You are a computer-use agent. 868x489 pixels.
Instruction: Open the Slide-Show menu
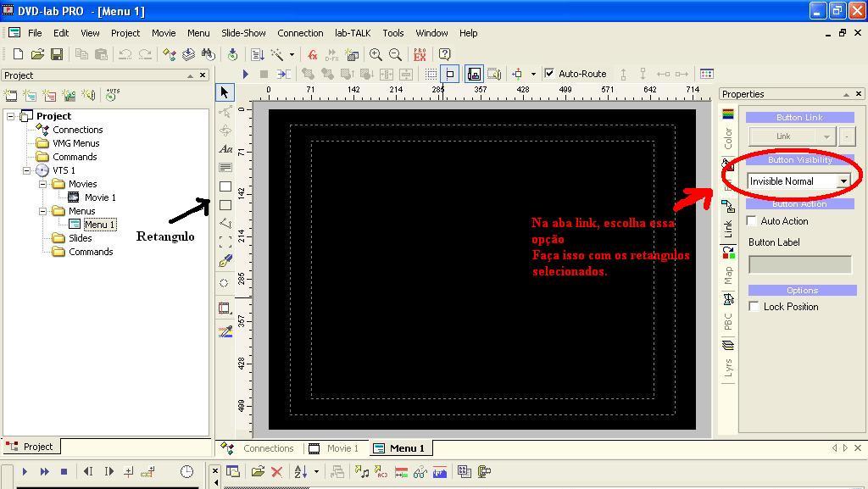[243, 33]
